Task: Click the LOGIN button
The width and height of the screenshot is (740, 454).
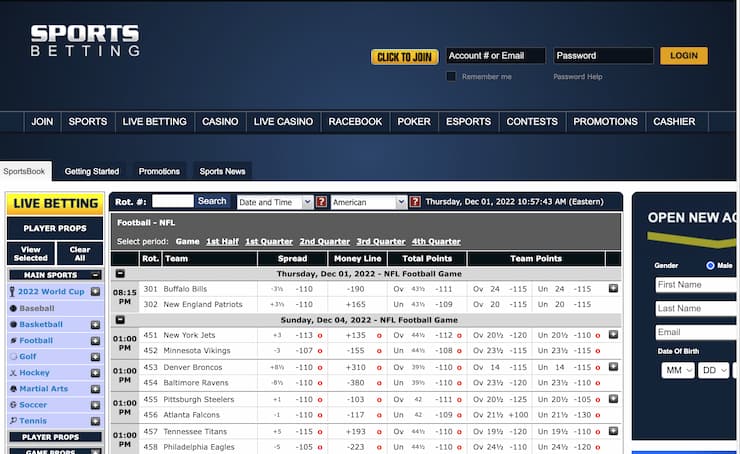Action: (x=684, y=56)
